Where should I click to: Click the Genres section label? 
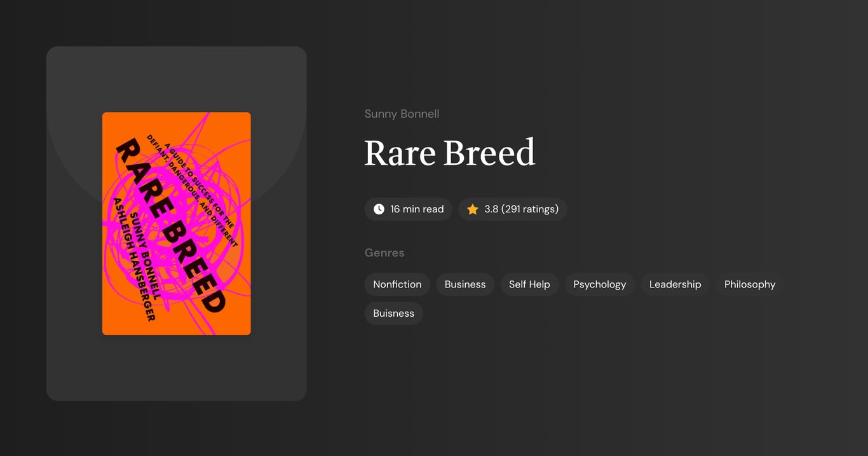tap(384, 252)
